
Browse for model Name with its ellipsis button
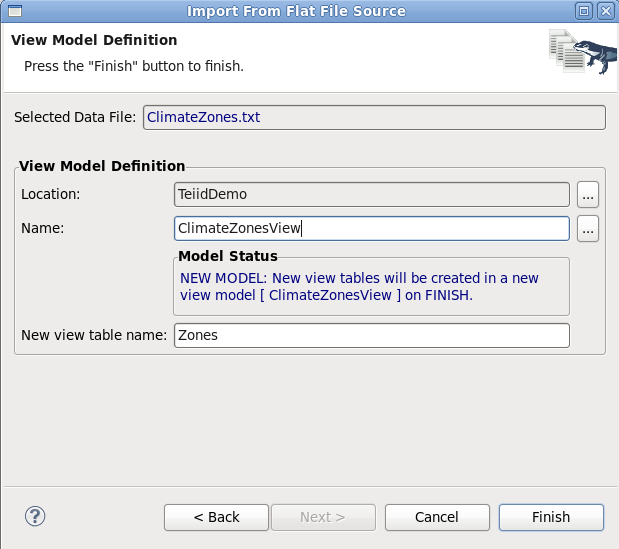[588, 229]
